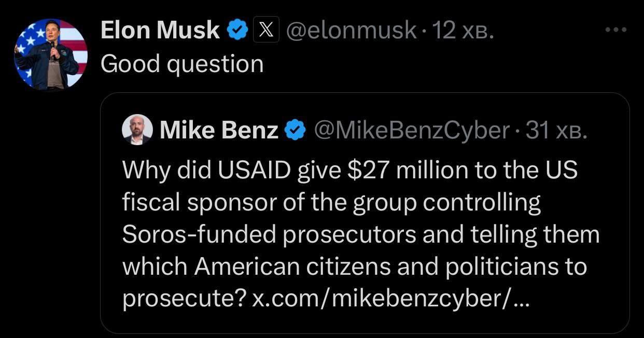Click the Mike Benz display name
The image size is (644, 338).
coord(219,130)
